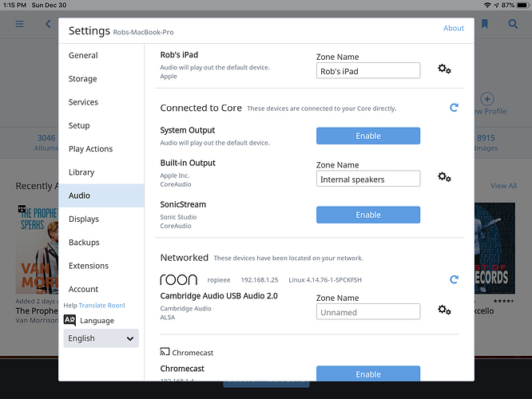
Task: Open device settings gear for Cambridge Audio
Action: tap(444, 310)
